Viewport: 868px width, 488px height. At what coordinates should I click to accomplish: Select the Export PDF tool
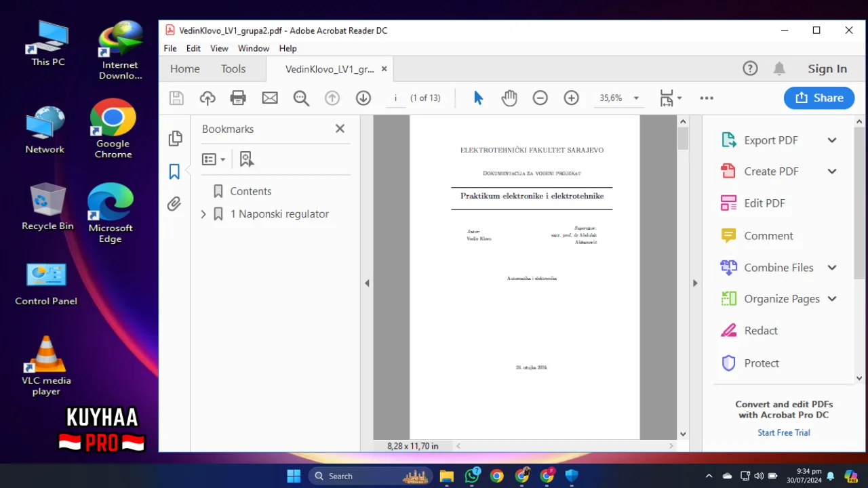click(x=770, y=140)
